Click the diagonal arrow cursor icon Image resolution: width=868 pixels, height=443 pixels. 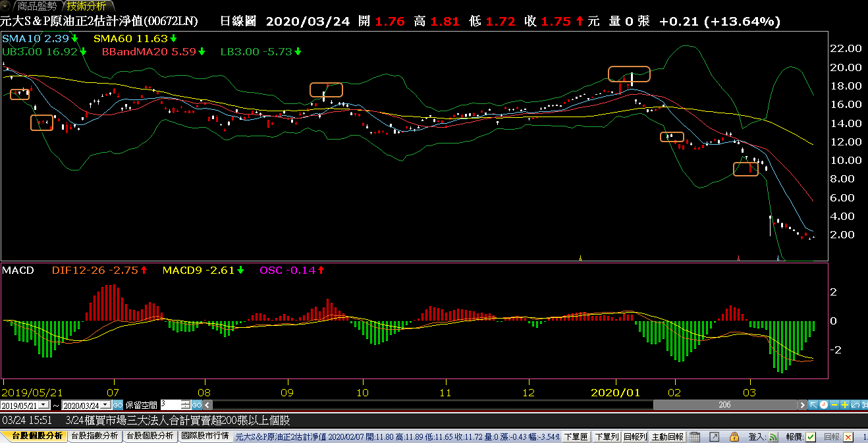[813, 405]
